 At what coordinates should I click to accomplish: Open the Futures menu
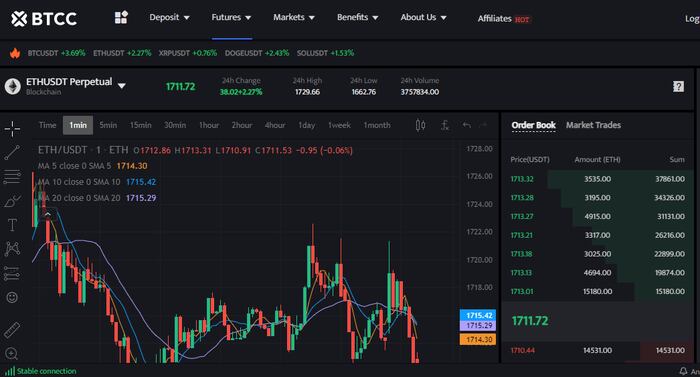(x=231, y=17)
